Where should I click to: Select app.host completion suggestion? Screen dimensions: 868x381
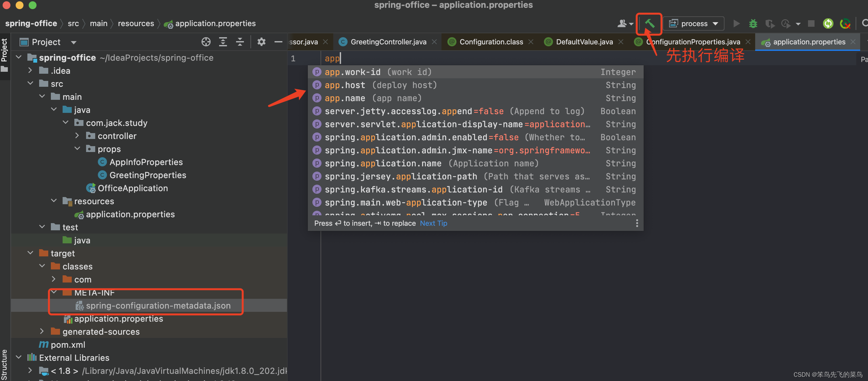[475, 85]
